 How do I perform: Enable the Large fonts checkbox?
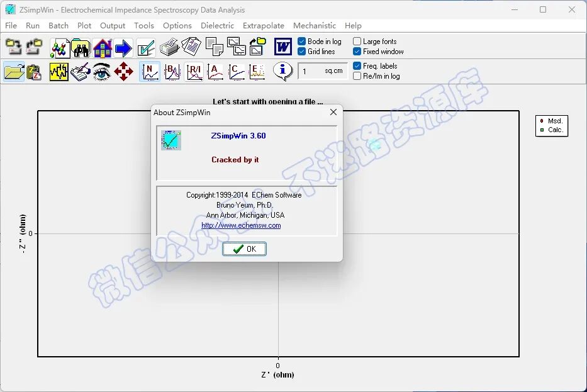click(x=357, y=42)
